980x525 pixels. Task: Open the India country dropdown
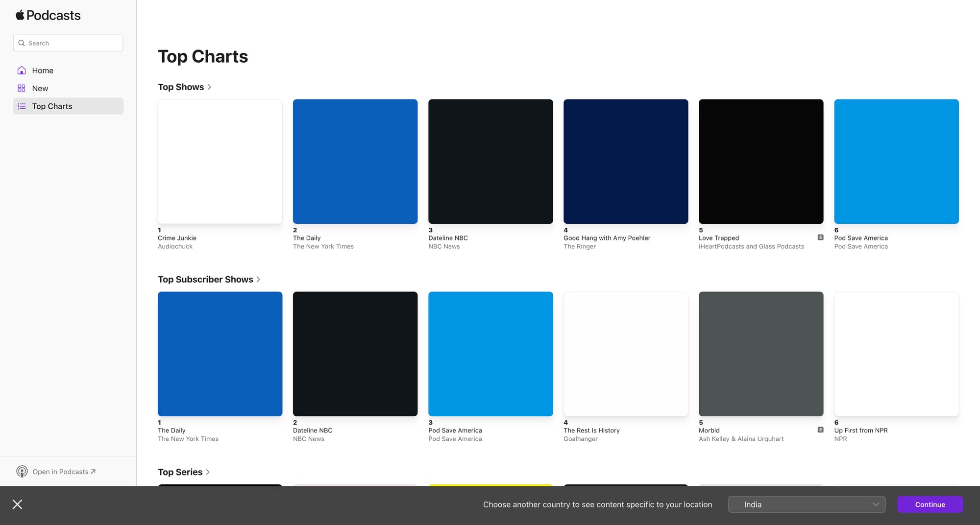coord(807,504)
